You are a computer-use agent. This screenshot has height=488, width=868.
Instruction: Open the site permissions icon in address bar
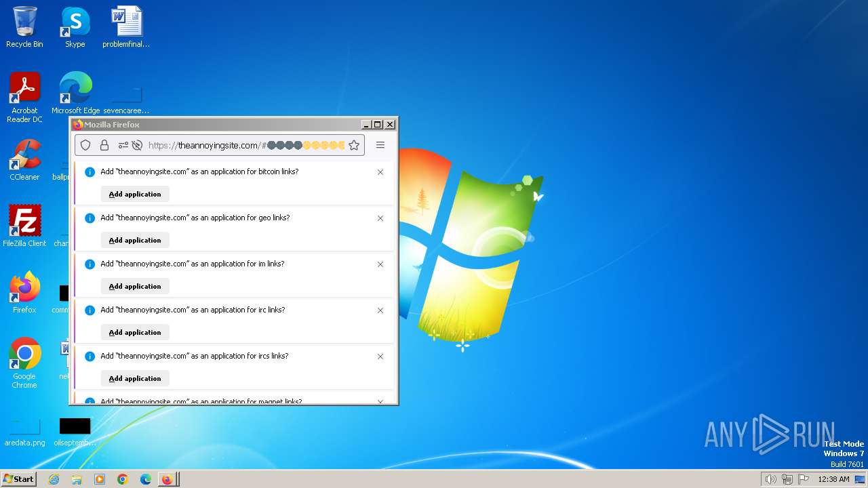(123, 145)
